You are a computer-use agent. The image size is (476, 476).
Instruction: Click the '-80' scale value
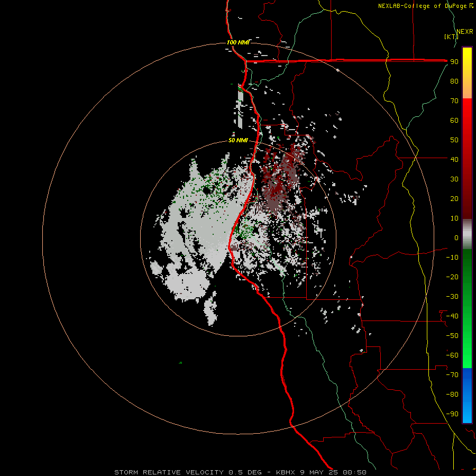pos(452,395)
